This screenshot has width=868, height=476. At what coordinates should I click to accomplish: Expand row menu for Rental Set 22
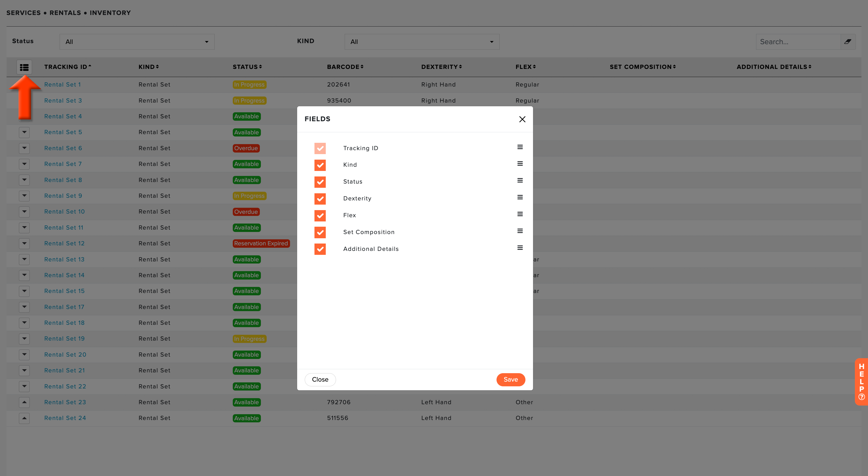point(24,387)
